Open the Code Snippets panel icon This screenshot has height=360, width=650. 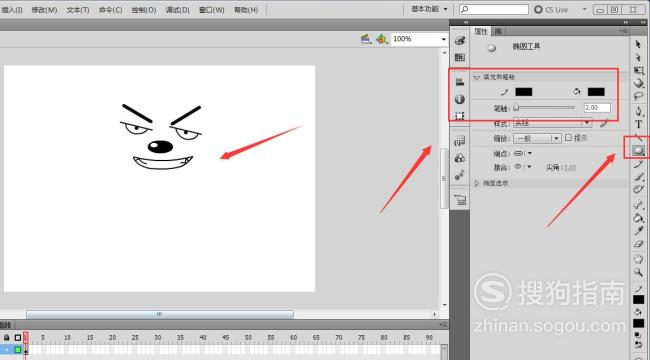pos(460,141)
